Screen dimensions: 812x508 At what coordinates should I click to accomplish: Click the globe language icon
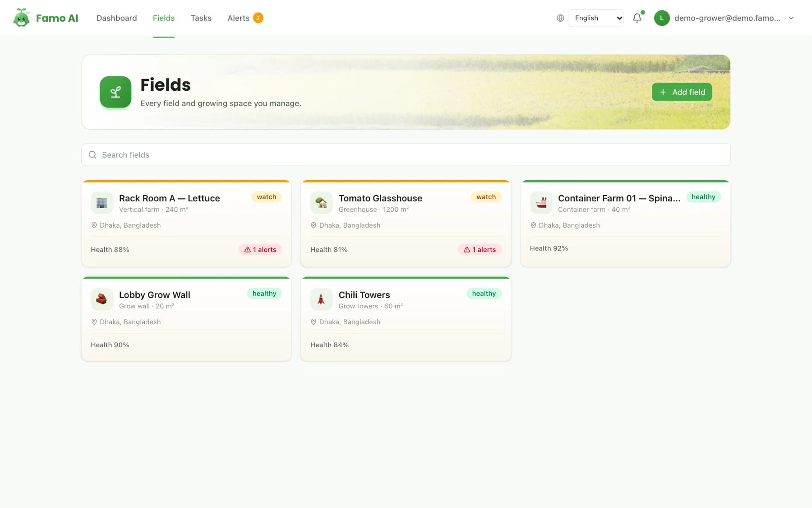tap(560, 18)
